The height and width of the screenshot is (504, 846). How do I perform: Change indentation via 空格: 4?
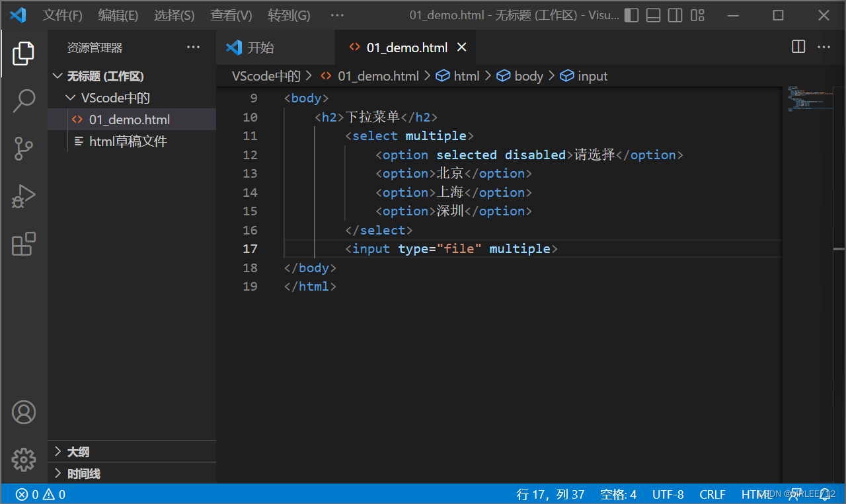(x=619, y=494)
